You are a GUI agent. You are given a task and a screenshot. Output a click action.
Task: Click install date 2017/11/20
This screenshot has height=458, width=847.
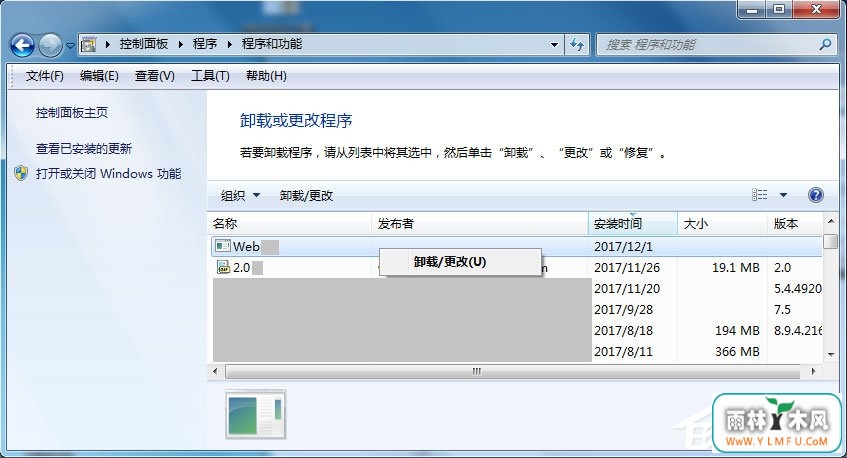pos(627,289)
